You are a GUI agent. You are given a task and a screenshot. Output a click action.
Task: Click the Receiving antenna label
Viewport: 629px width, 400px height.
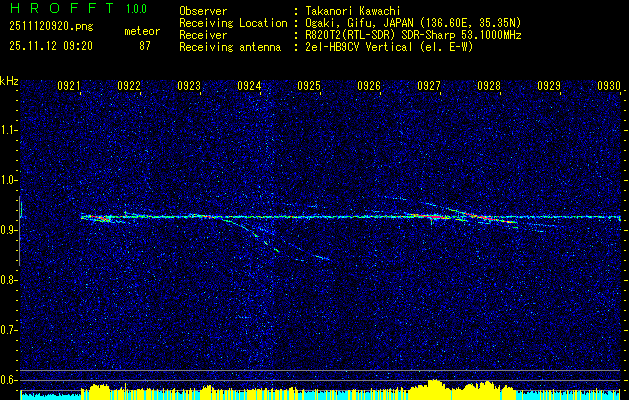(x=230, y=47)
